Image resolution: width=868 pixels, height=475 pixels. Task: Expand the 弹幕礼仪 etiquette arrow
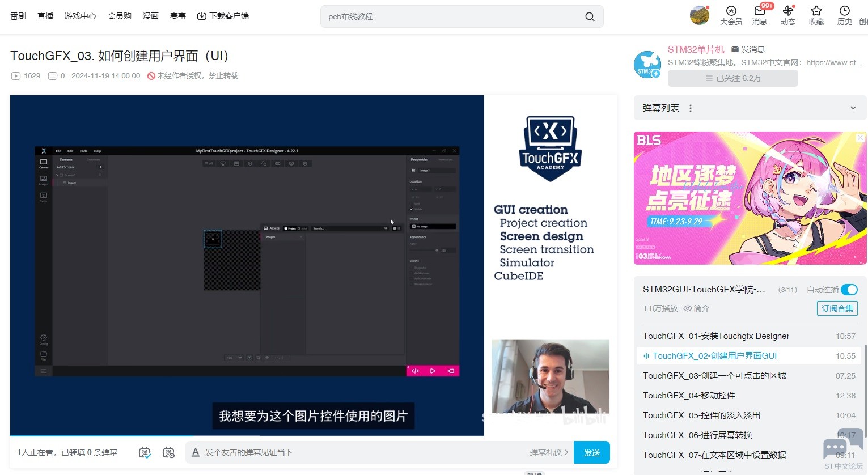pos(566,452)
